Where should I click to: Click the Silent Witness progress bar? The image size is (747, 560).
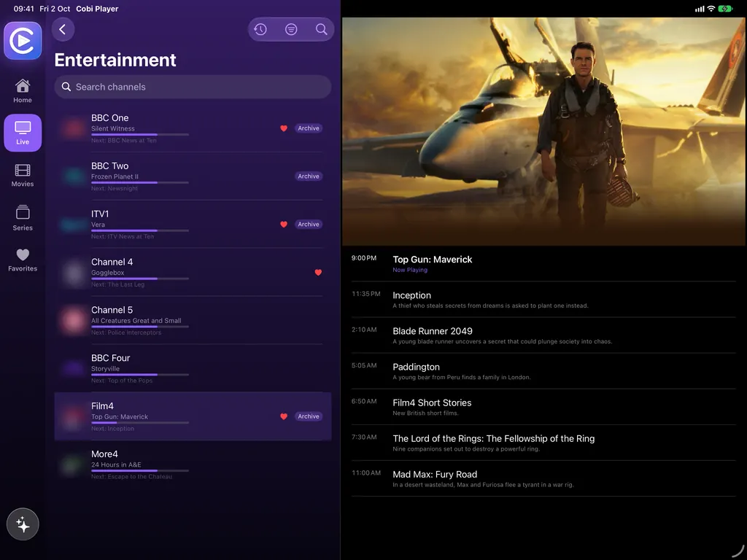140,135
